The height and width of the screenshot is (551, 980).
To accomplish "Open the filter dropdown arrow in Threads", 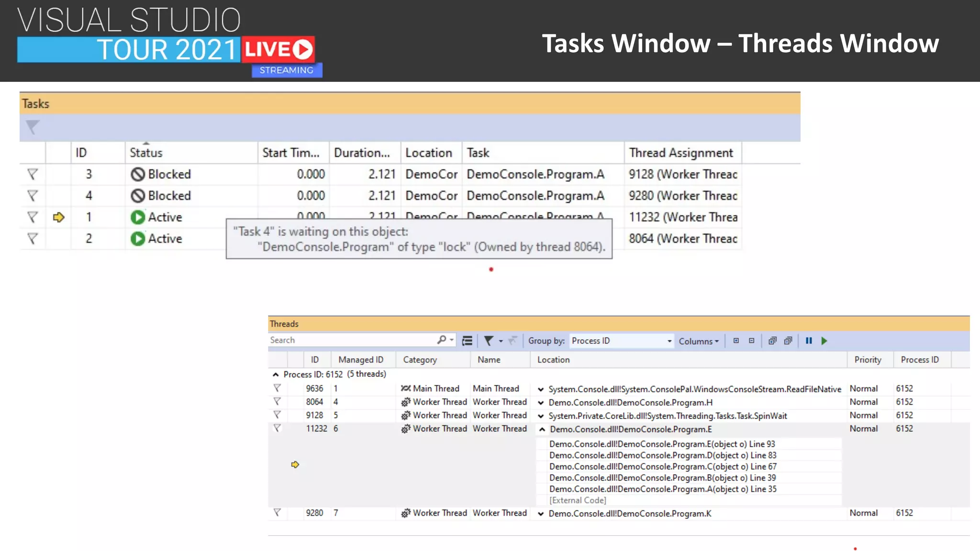I will pyautogui.click(x=501, y=341).
